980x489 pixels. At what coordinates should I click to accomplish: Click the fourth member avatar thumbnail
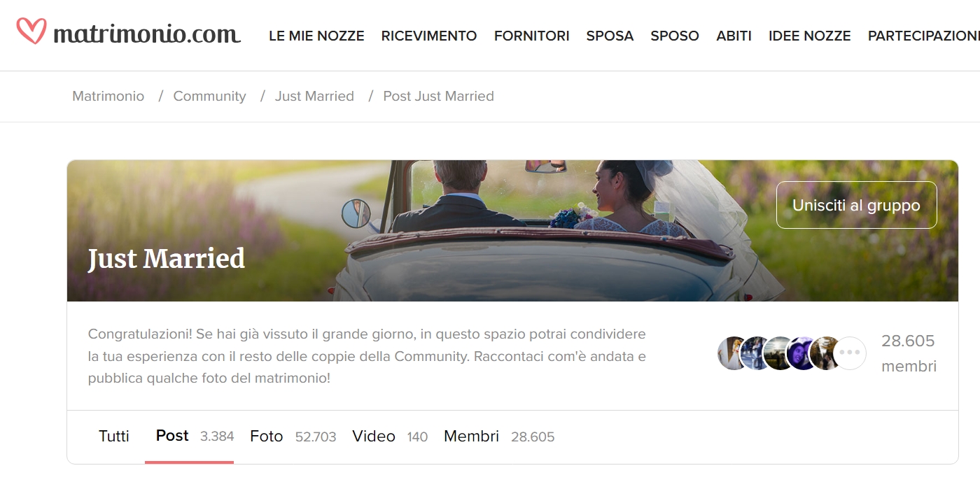click(x=799, y=353)
